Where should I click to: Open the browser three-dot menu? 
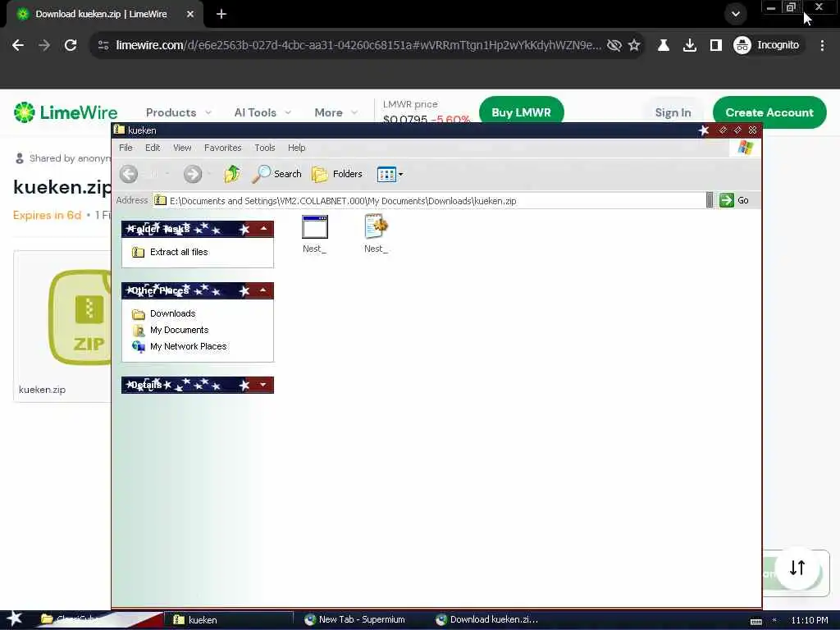pos(822,46)
